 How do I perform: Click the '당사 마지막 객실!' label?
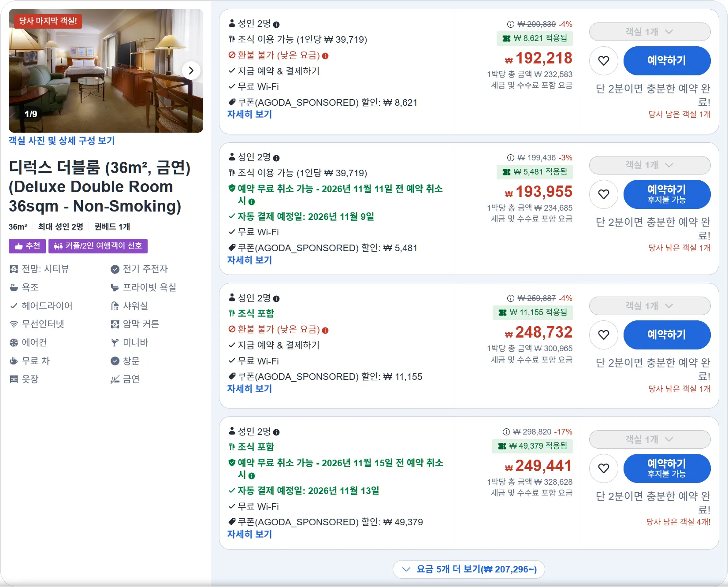(x=48, y=21)
